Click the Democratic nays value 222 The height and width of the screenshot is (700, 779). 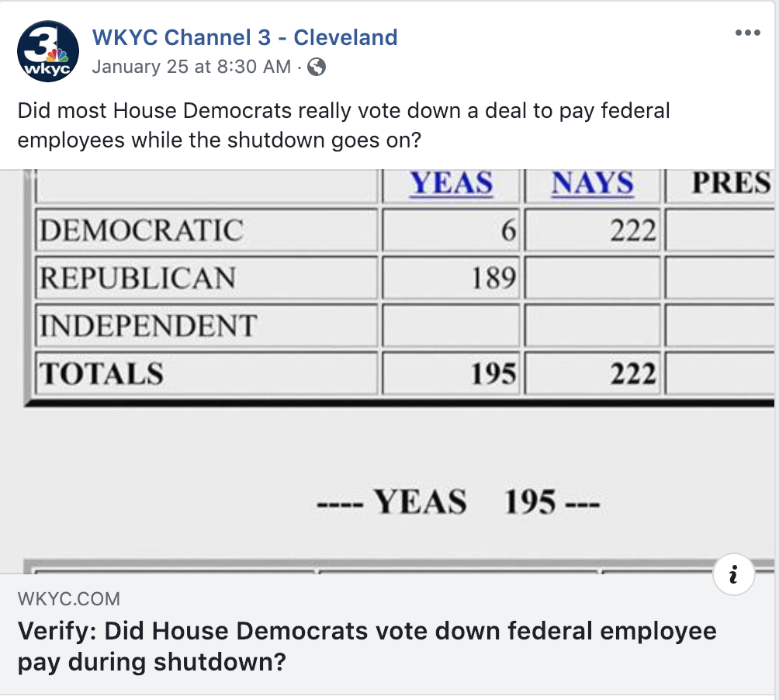click(x=633, y=230)
